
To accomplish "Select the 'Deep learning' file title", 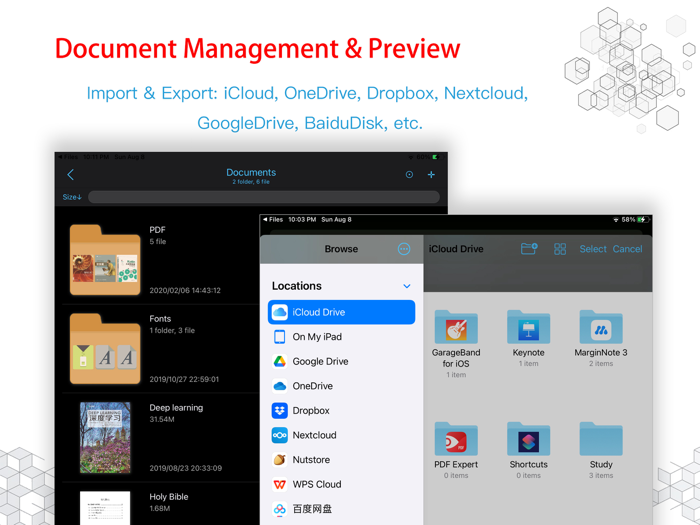I will pyautogui.click(x=176, y=408).
